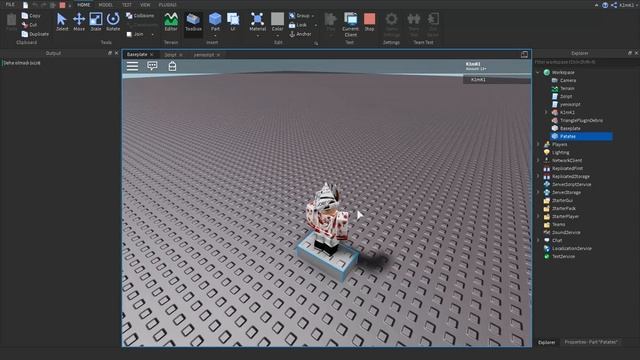Open the Color dropdown arrow
The height and width of the screenshot is (360, 640).
click(x=278, y=36)
